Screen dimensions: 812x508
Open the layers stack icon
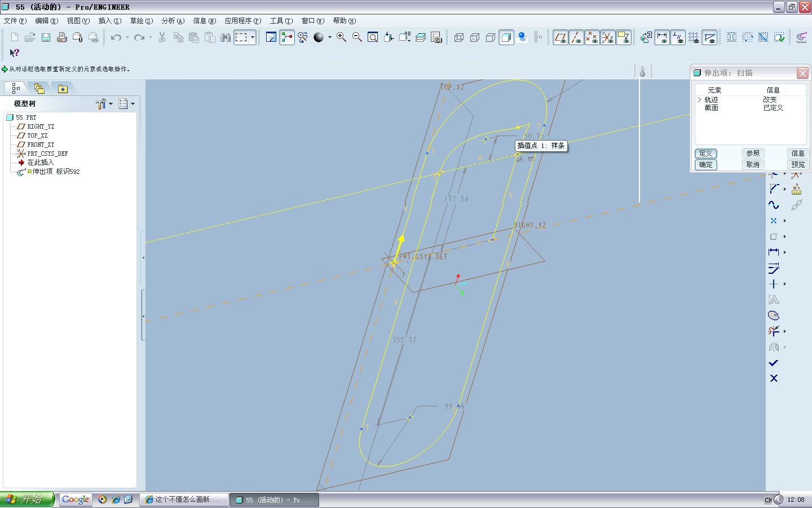click(421, 37)
